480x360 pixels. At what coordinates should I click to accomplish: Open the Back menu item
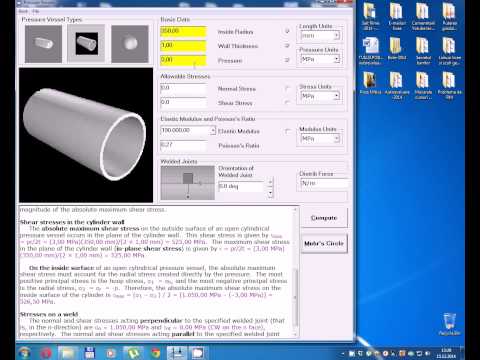[x=23, y=11]
